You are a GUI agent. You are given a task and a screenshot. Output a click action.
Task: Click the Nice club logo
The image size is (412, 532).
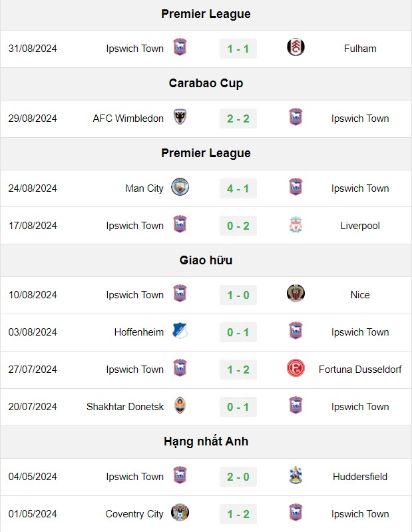(x=296, y=294)
